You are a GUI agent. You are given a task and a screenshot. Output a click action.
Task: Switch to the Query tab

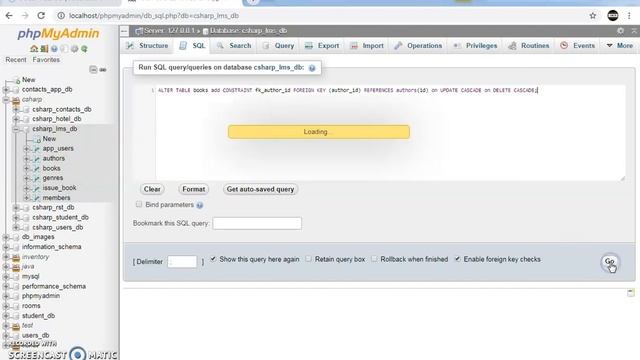(279, 45)
